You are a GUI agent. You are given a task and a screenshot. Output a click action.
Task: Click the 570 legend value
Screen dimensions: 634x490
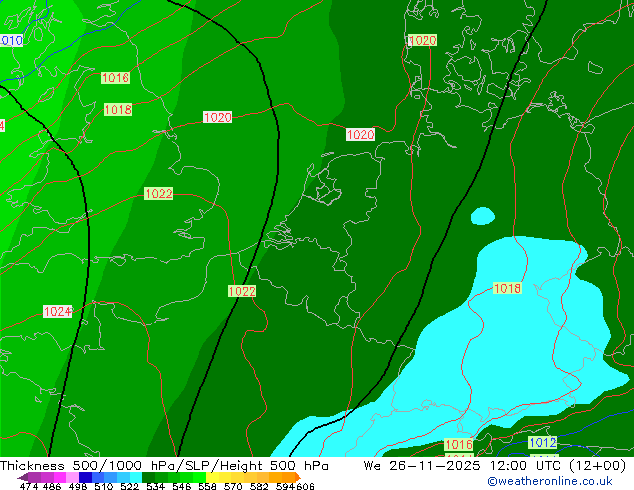tap(233, 486)
